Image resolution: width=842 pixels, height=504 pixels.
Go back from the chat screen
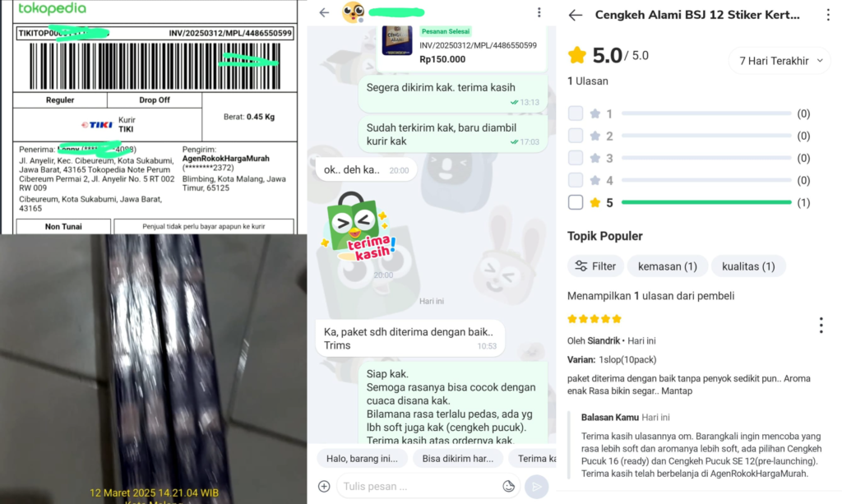324,12
